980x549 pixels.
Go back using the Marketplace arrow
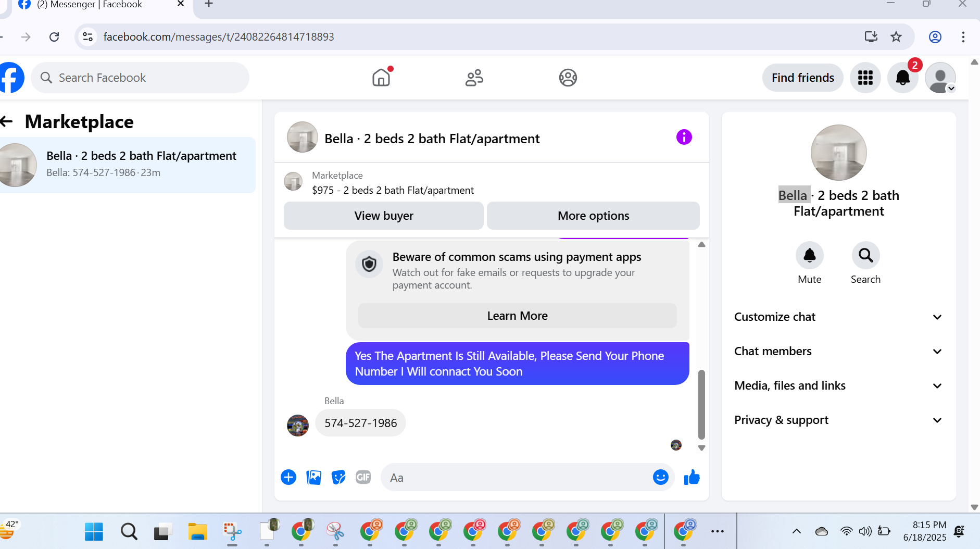[x=6, y=121]
